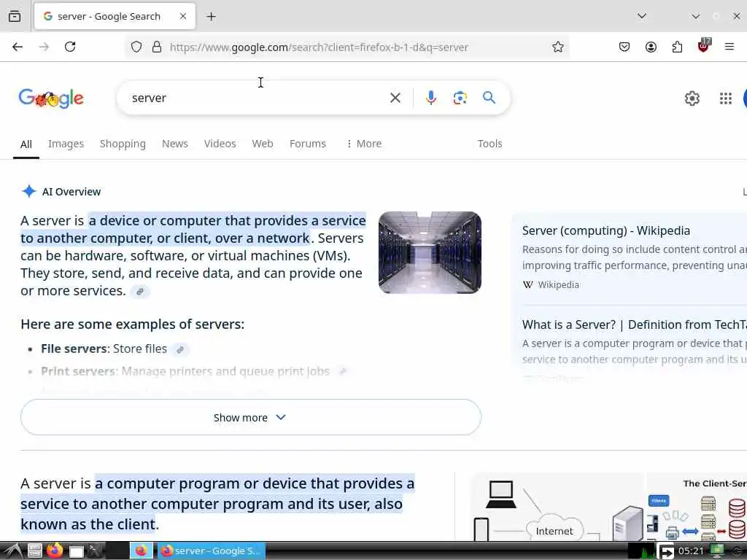
Task: Open the extensions puzzle icon
Action: point(677,47)
